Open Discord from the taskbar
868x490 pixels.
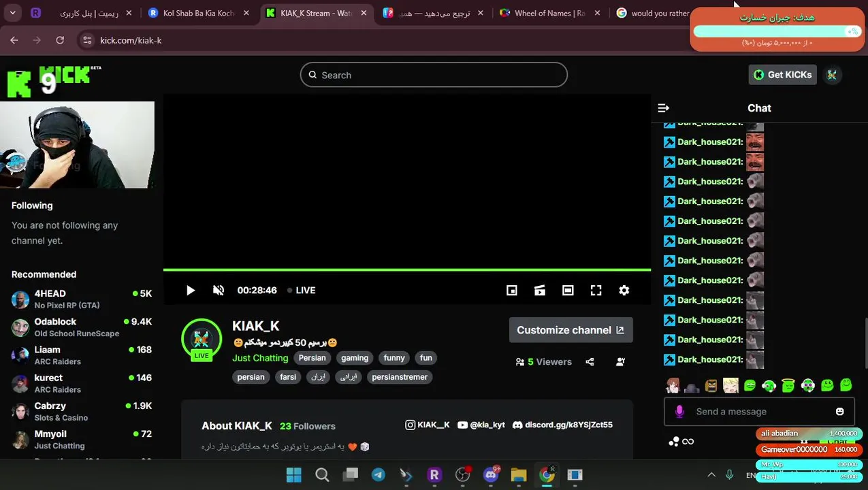(491, 475)
